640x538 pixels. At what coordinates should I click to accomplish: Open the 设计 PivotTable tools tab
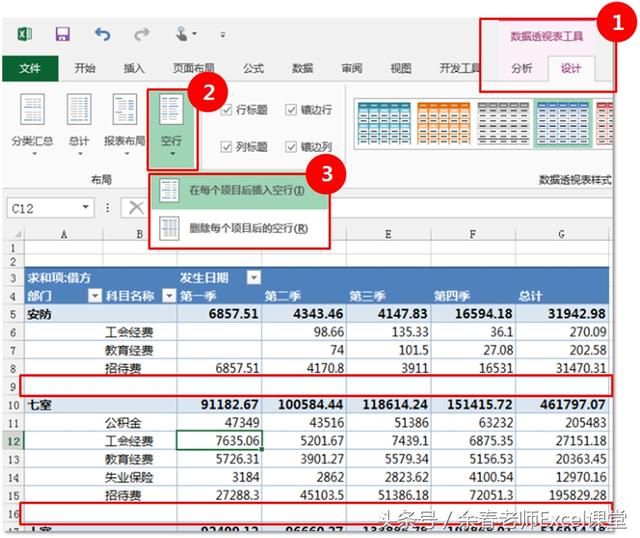pyautogui.click(x=571, y=68)
